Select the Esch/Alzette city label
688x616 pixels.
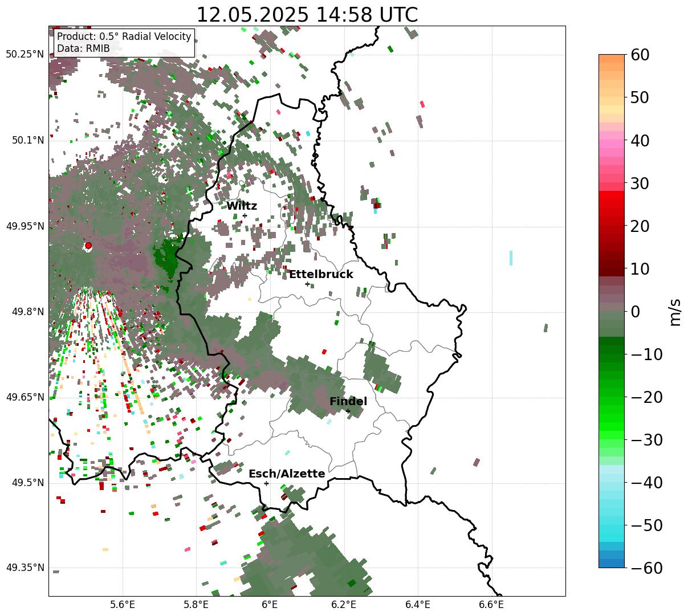point(287,474)
